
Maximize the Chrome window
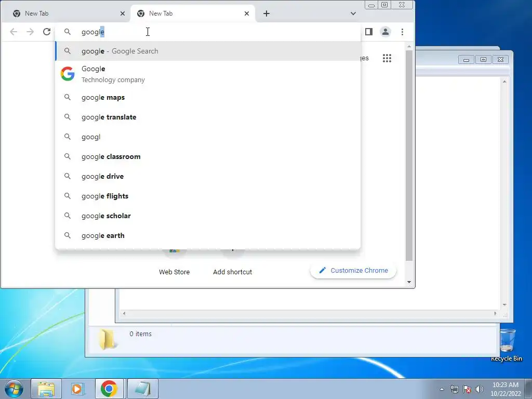tap(384, 5)
